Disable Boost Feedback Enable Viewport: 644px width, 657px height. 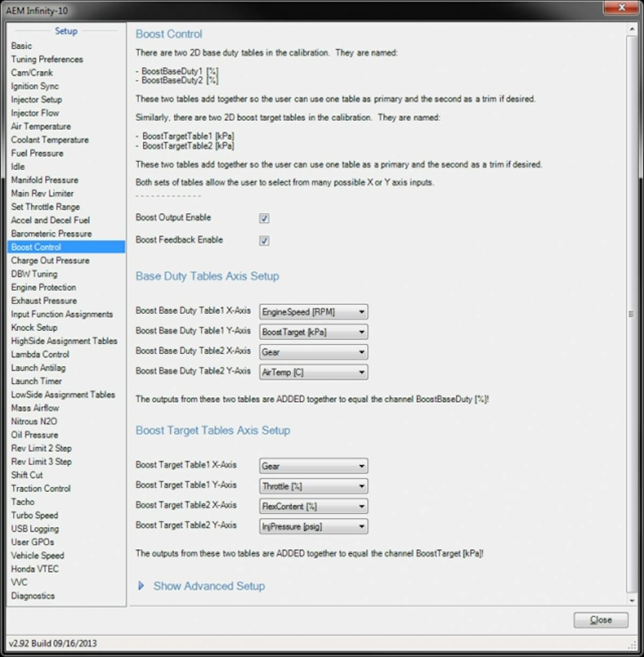(264, 240)
